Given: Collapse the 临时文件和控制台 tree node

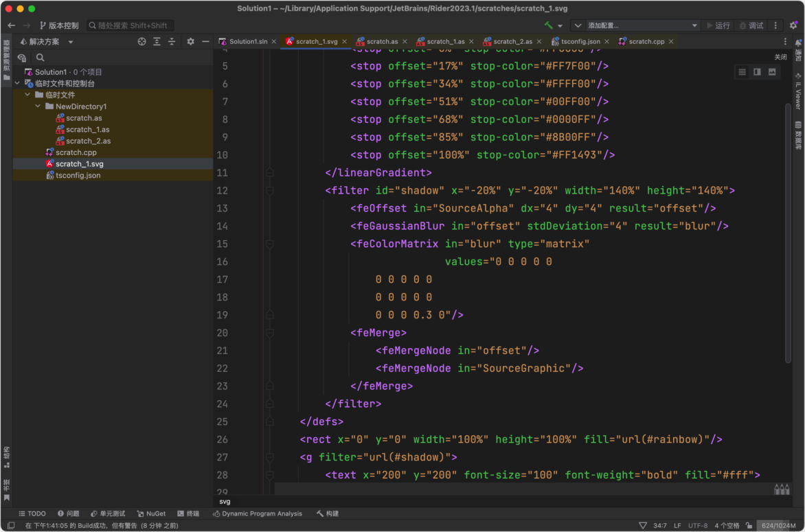Looking at the screenshot, I should [17, 83].
